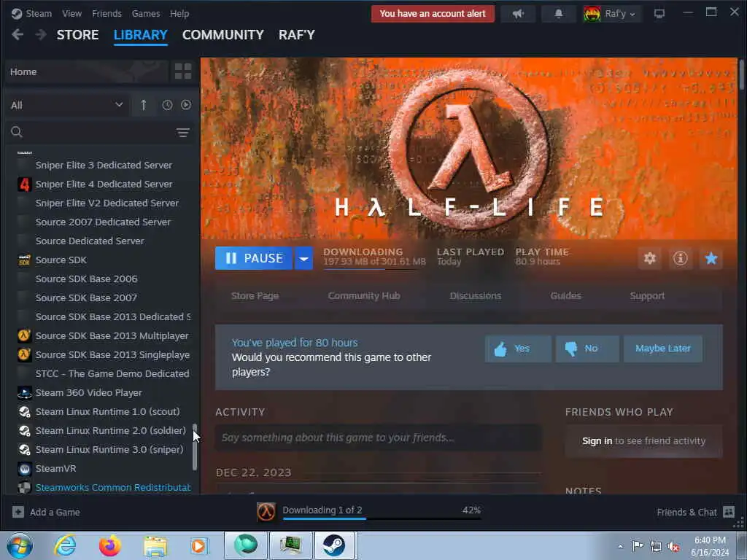
Task: Open Half-Life Community Hub link
Action: [x=364, y=296]
